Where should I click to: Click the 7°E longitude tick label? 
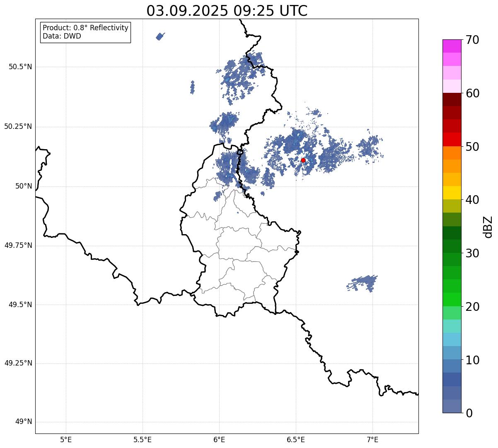coord(372,439)
